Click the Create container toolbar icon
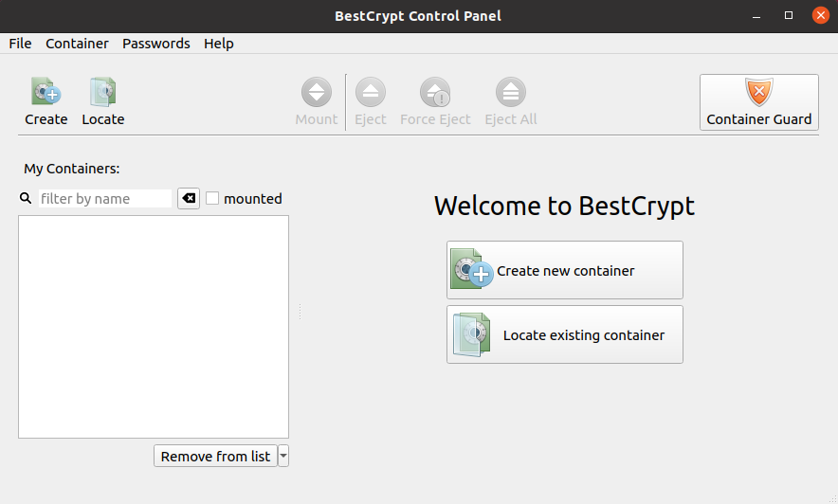 46,92
